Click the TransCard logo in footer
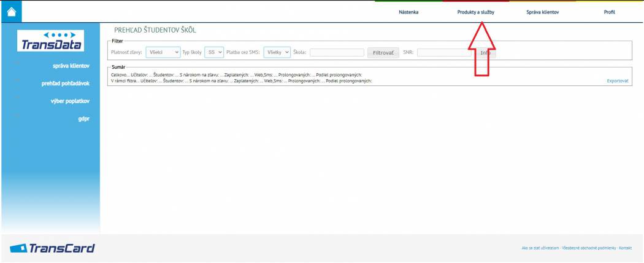The image size is (644, 263). click(53, 248)
